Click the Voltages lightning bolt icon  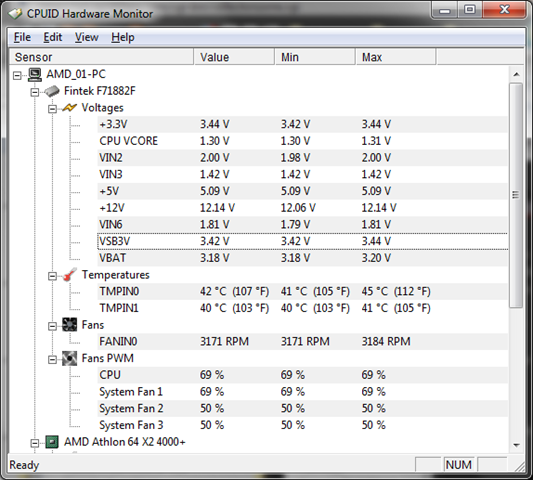click(x=69, y=108)
